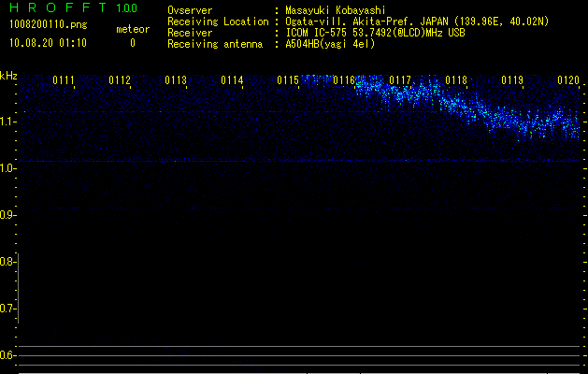Click the name Masayuki Kobayashi
588x374 pixels.
[x=336, y=10]
